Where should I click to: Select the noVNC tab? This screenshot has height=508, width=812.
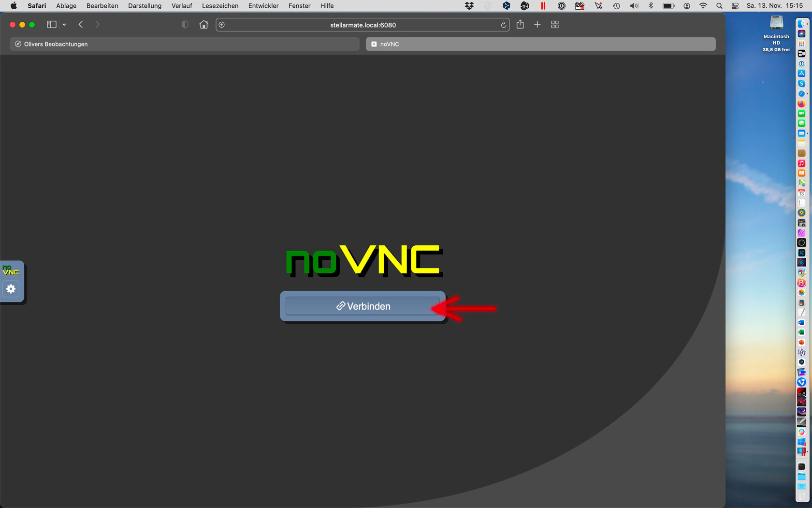[540, 44]
